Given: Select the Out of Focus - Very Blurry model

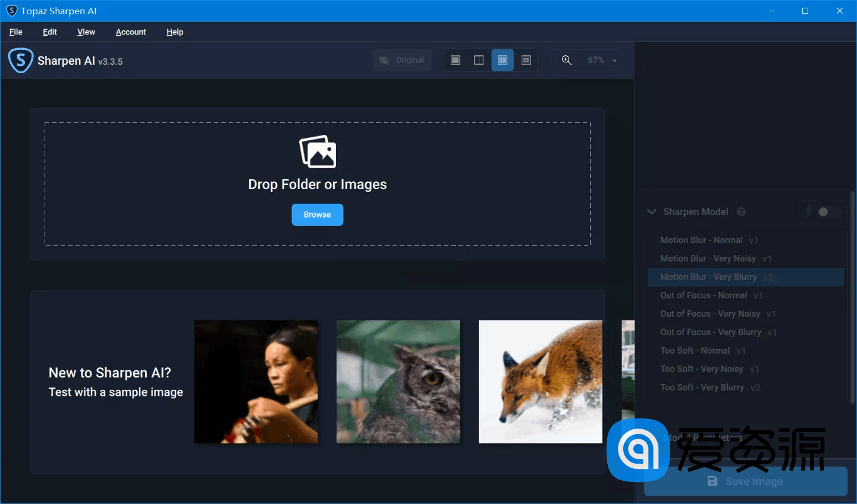Looking at the screenshot, I should tap(711, 332).
